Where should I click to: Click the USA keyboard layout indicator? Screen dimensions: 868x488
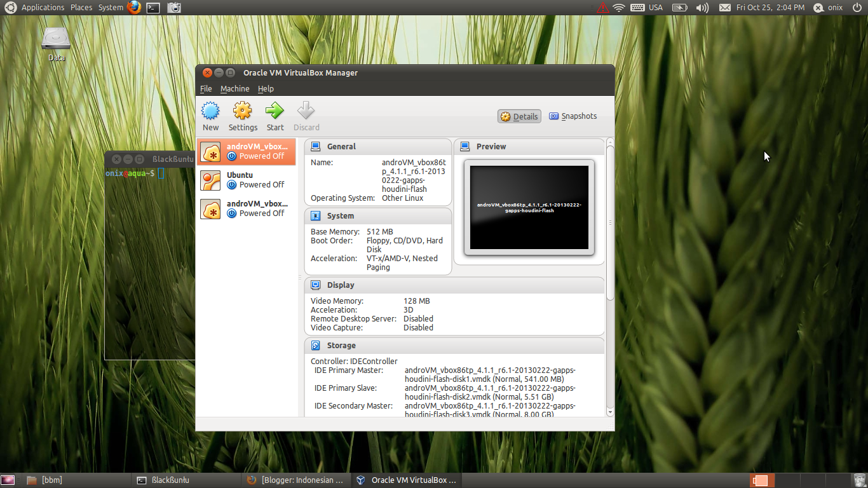pyautogui.click(x=647, y=8)
